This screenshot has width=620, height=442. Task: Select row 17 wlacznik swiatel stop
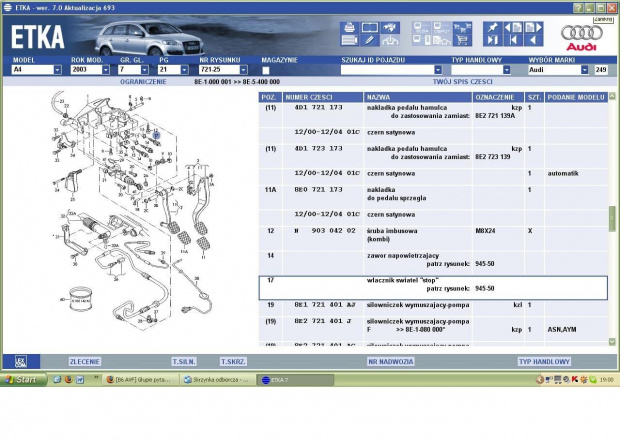pos(433,288)
